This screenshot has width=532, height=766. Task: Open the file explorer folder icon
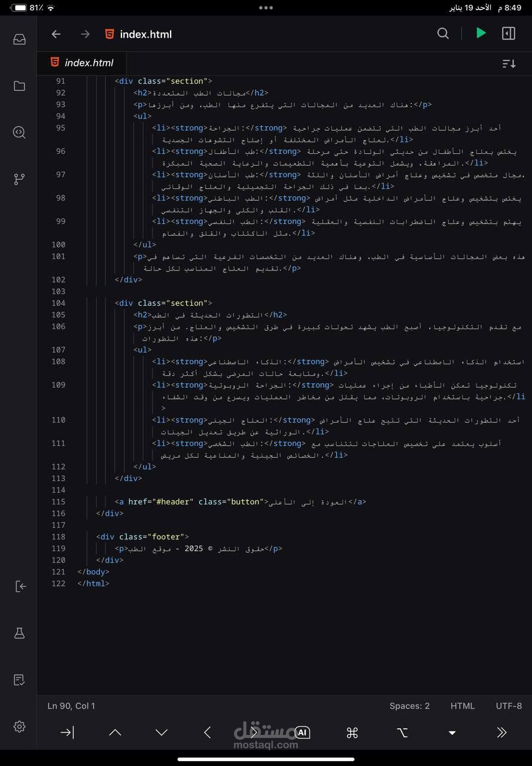tap(19, 86)
